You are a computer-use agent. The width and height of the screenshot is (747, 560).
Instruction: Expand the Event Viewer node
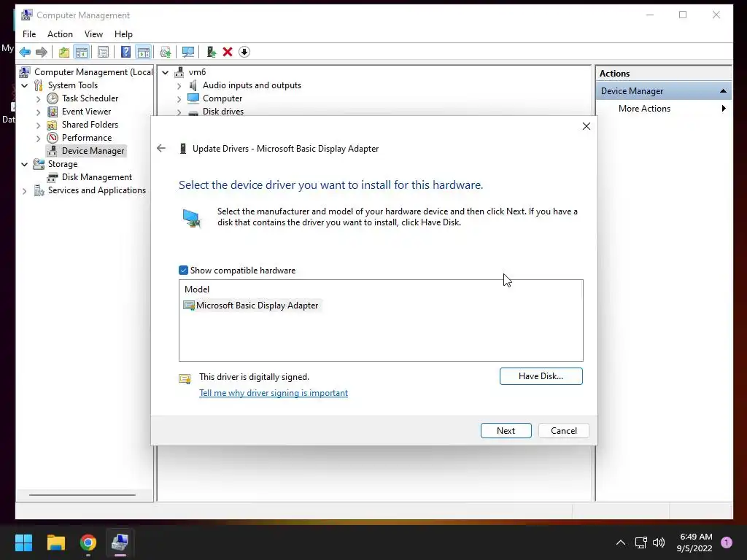(x=39, y=112)
